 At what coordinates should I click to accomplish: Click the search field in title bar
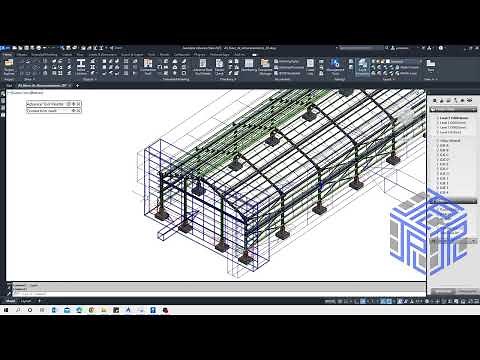[x=361, y=48]
